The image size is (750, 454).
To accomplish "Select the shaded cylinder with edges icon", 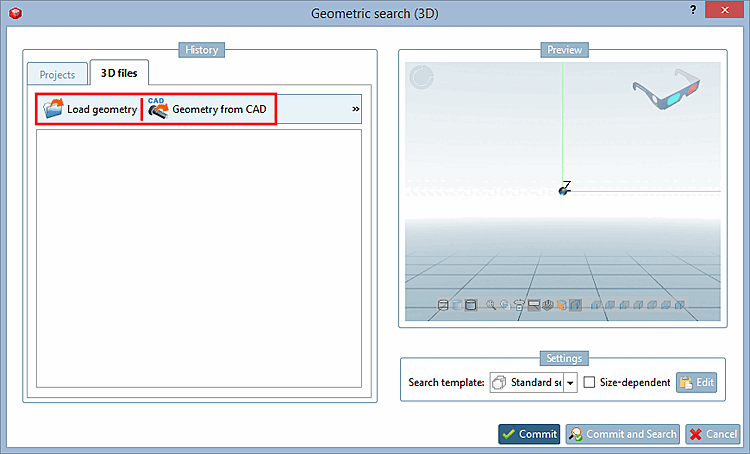I will pyautogui.click(x=471, y=305).
